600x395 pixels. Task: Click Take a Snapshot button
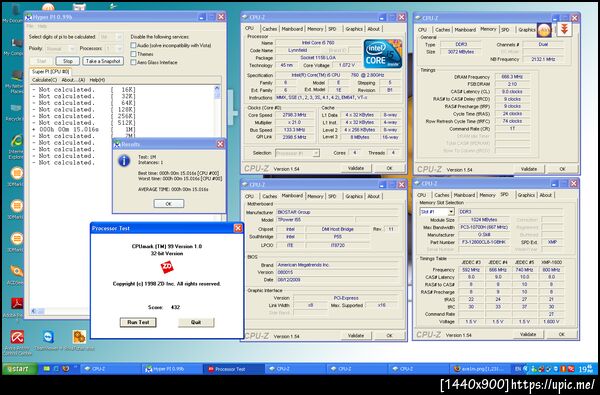[103, 61]
